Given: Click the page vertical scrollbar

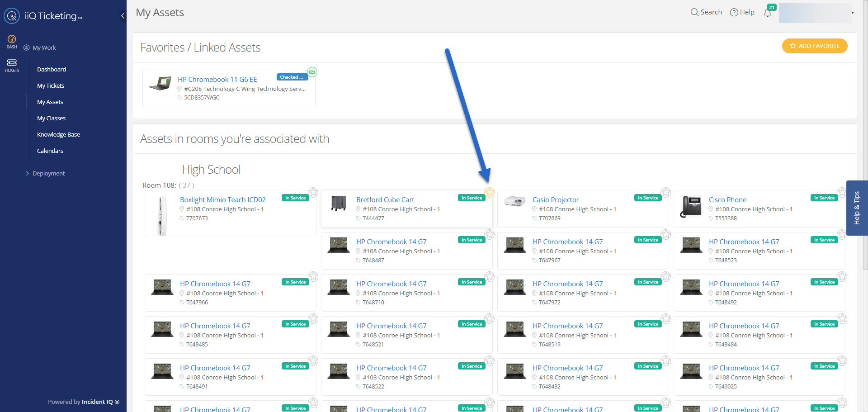Looking at the screenshot, I should pyautogui.click(x=864, y=136).
